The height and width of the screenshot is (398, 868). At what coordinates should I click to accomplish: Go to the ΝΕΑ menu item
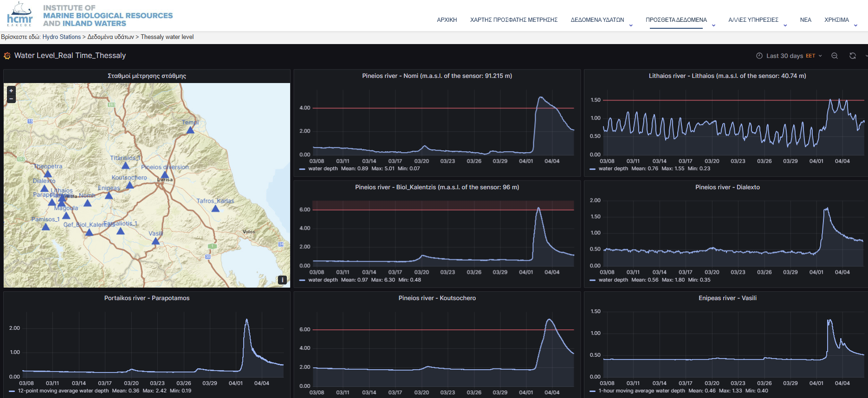pos(805,20)
